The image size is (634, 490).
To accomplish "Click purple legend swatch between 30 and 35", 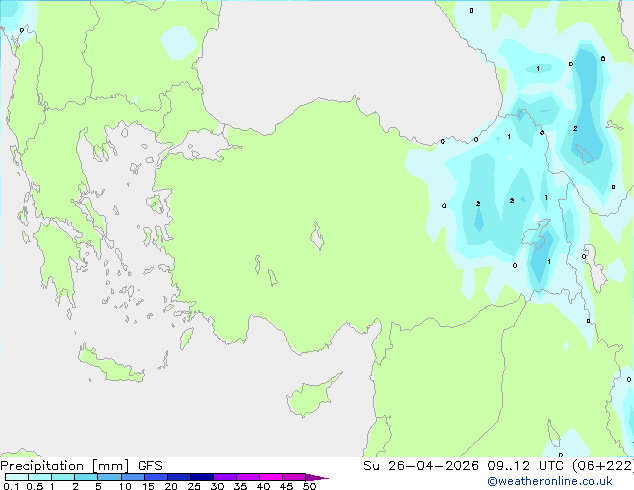I will click(225, 477).
